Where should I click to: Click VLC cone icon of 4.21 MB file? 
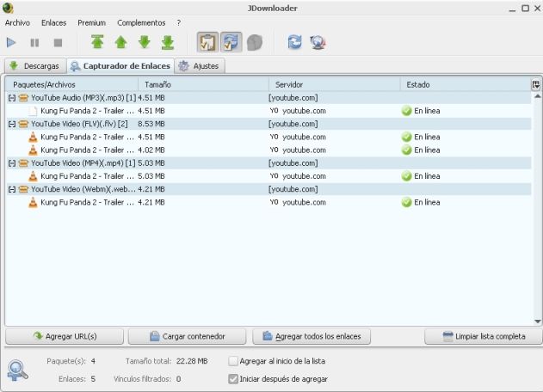pyautogui.click(x=33, y=202)
